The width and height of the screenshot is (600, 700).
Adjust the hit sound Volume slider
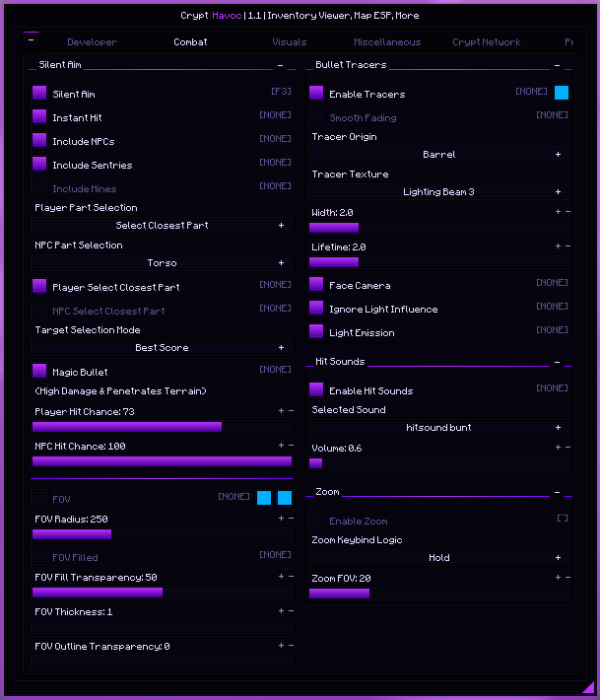(x=439, y=463)
